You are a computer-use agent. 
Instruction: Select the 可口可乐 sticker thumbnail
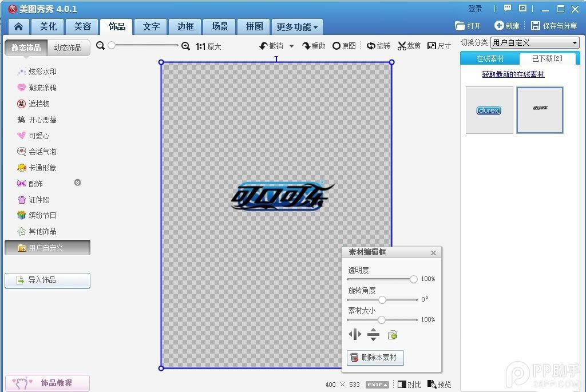[x=540, y=110]
